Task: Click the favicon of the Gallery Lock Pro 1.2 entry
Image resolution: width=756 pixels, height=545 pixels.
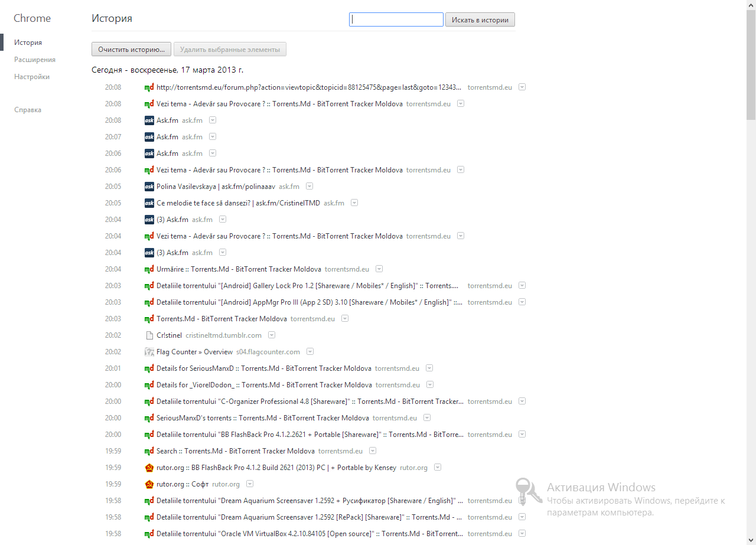Action: (149, 286)
